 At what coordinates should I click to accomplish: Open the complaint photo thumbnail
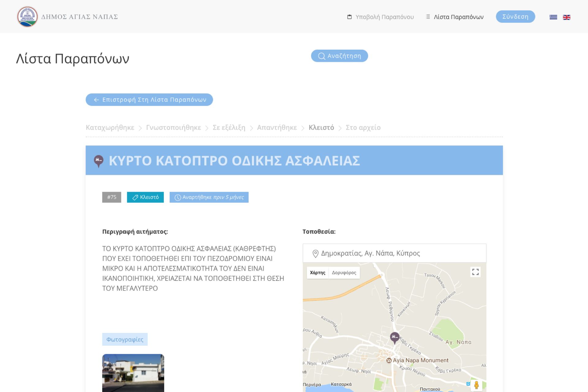(x=133, y=373)
